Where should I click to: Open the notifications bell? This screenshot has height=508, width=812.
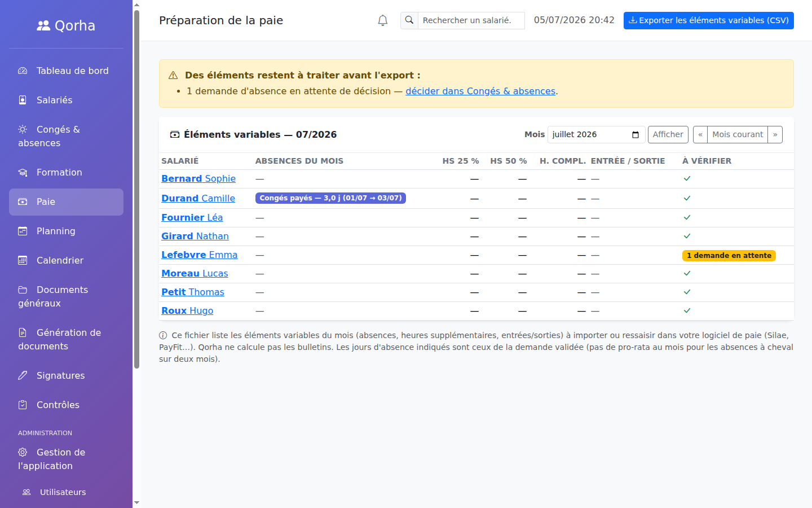(383, 20)
